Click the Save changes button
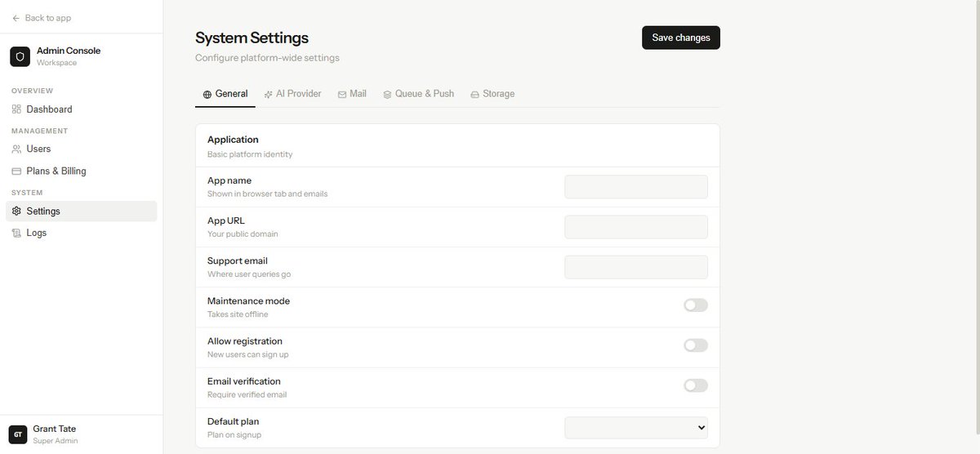The height and width of the screenshot is (454, 980). click(681, 38)
